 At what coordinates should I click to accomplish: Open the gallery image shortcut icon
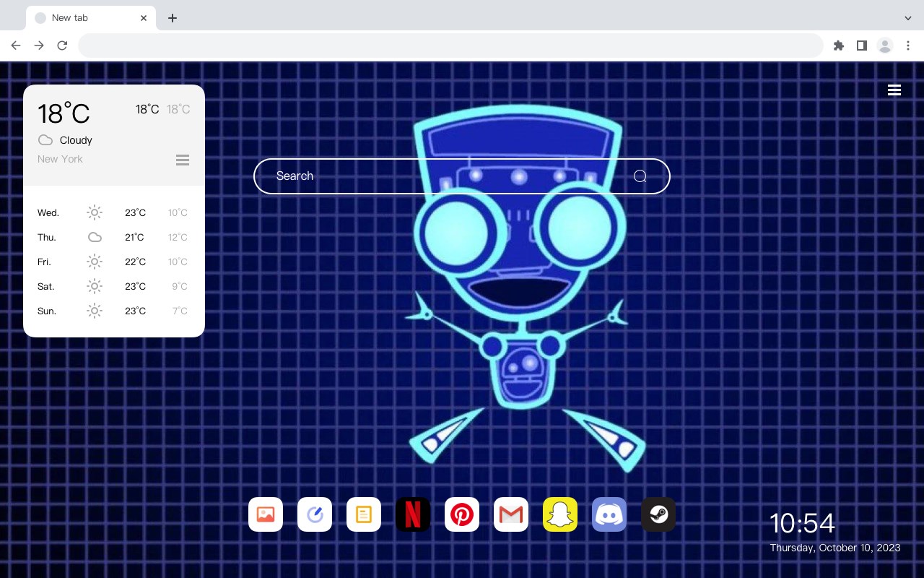[266, 514]
